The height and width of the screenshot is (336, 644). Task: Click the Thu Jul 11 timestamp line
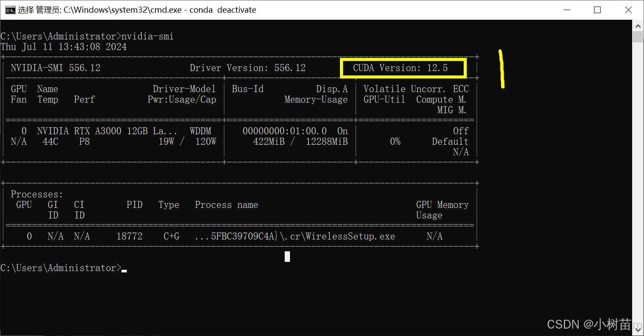click(x=64, y=47)
